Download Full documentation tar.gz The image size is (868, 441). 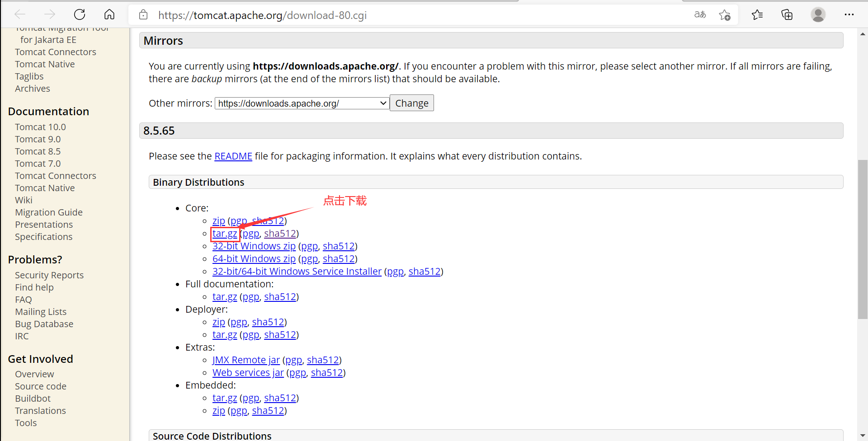(225, 297)
